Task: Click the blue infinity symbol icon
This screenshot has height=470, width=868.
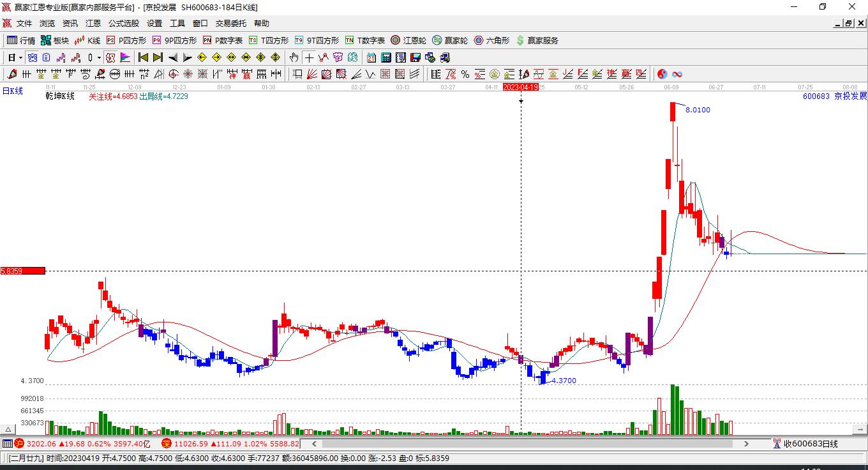Action: tap(677, 74)
